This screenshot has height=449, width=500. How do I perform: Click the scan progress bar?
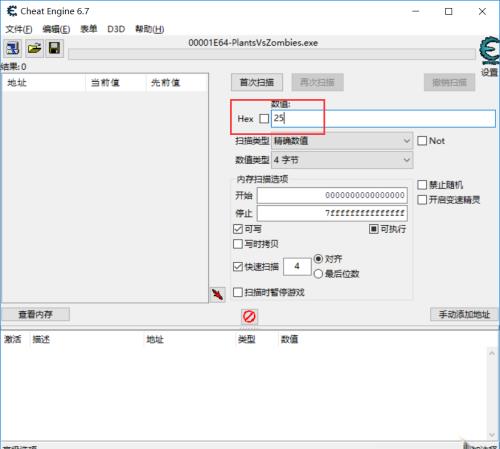click(x=272, y=54)
